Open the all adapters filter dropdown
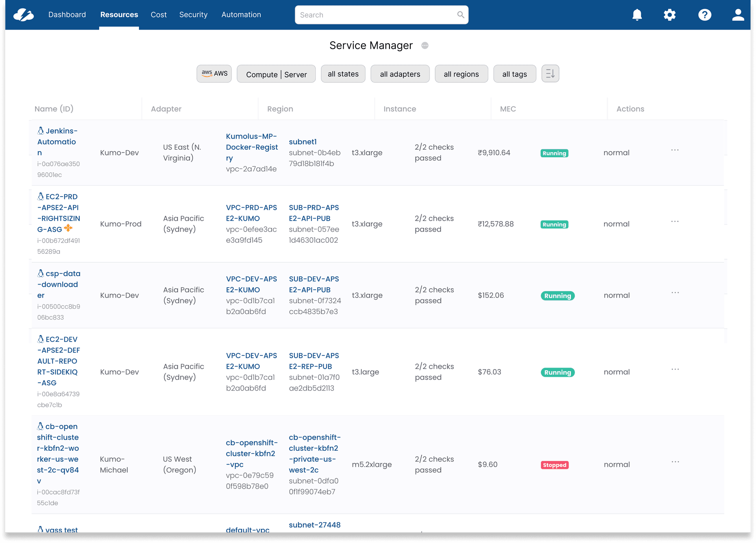 point(400,74)
